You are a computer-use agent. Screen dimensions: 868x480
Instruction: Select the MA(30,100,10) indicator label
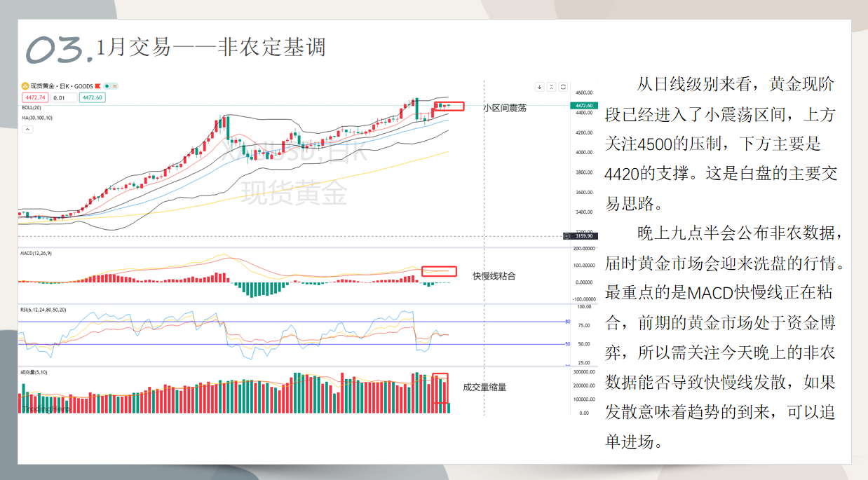click(x=36, y=118)
